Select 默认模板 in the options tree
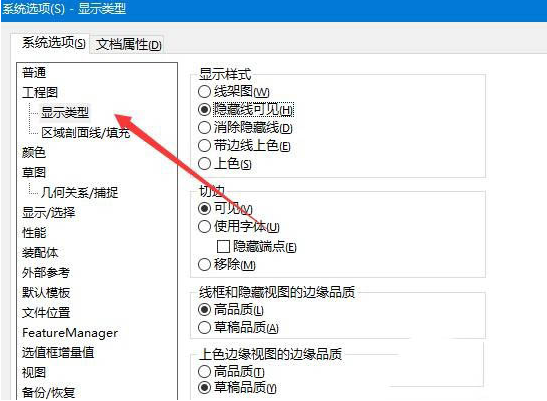Viewport: 547px width, 401px height. [46, 292]
